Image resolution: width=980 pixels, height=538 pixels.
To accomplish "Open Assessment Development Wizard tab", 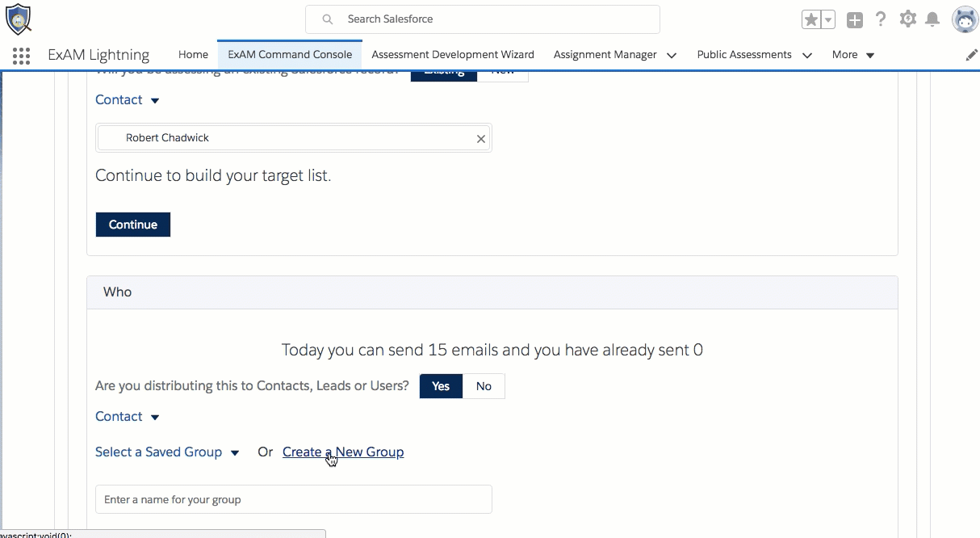I will pos(453,55).
